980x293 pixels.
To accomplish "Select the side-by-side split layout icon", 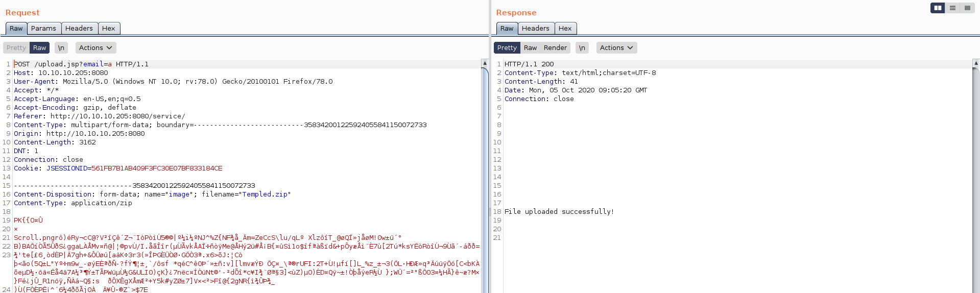I will [x=938, y=8].
